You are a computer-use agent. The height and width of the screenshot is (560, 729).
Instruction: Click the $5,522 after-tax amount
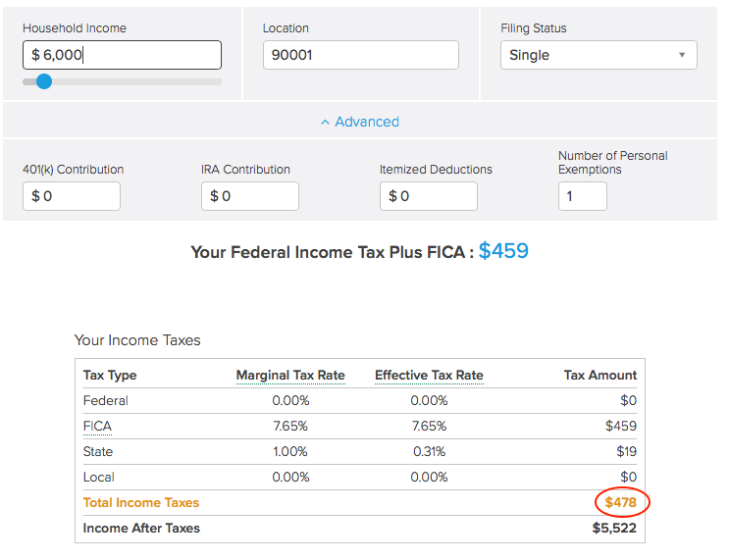(x=614, y=528)
